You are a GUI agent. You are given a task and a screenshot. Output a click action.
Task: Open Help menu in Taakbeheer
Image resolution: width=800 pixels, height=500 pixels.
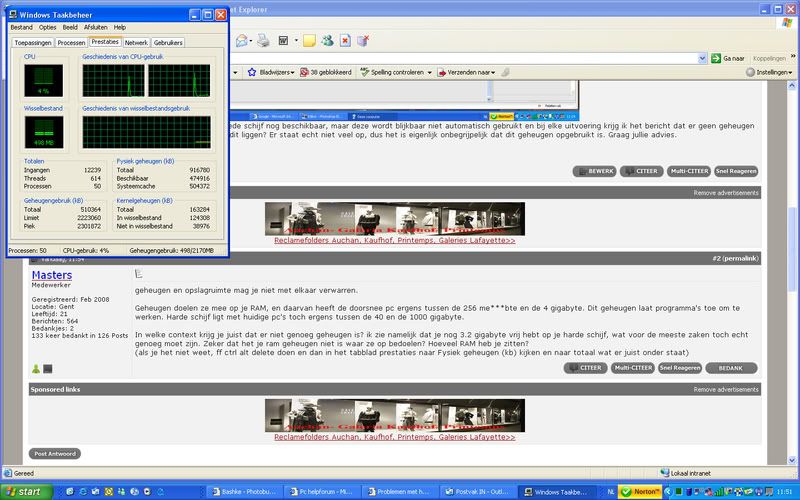point(119,27)
